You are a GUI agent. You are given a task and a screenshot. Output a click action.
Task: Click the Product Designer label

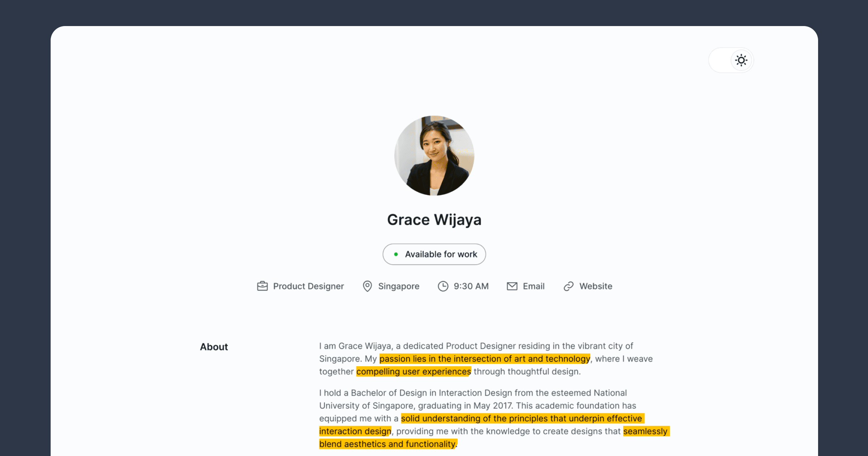point(309,286)
